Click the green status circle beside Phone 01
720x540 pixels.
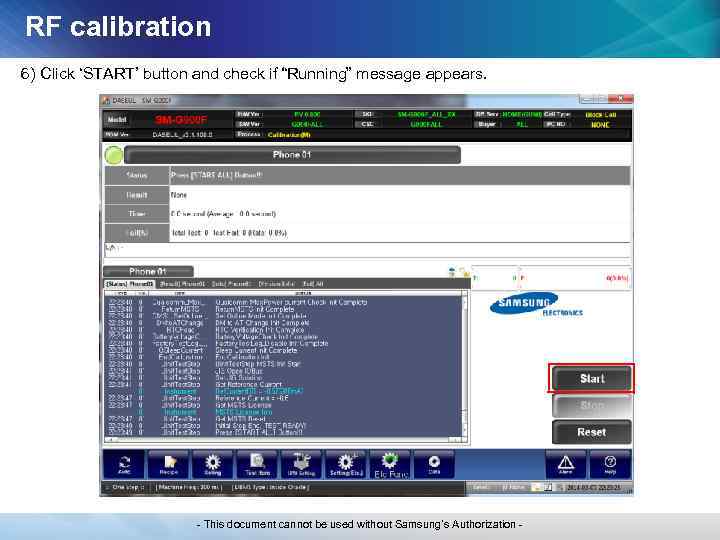pyautogui.click(x=113, y=155)
